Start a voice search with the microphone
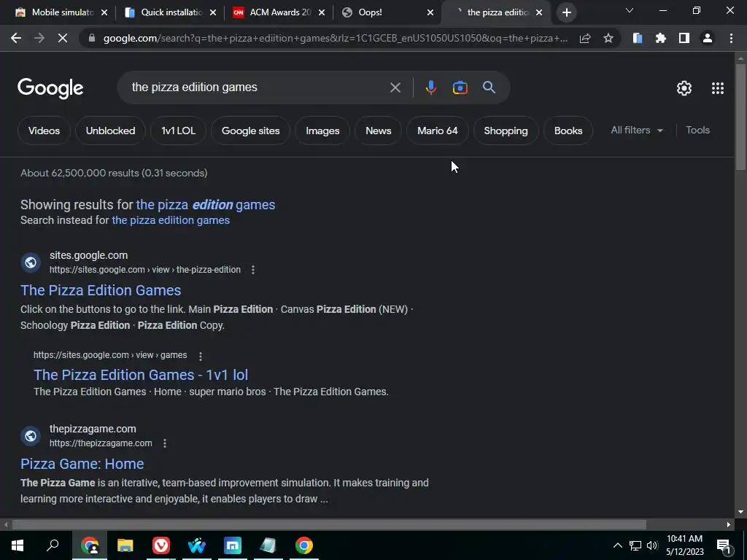This screenshot has width=747, height=560. (x=430, y=87)
